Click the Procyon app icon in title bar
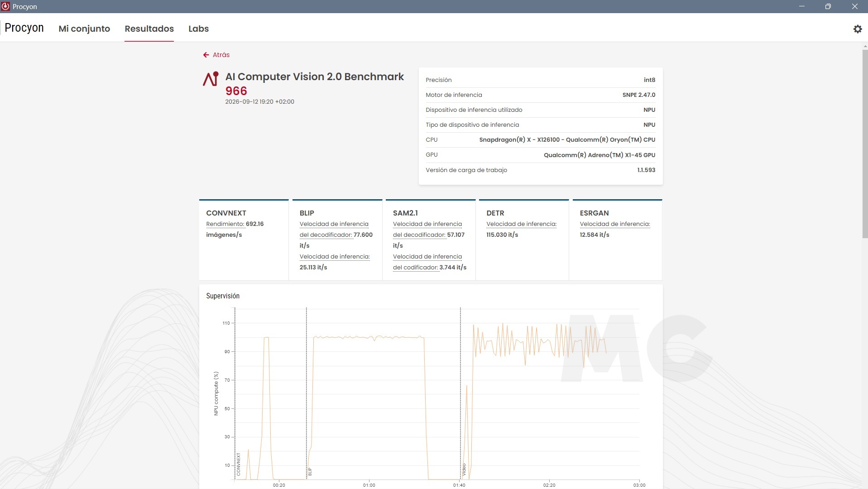This screenshot has width=868, height=489. coord(5,6)
